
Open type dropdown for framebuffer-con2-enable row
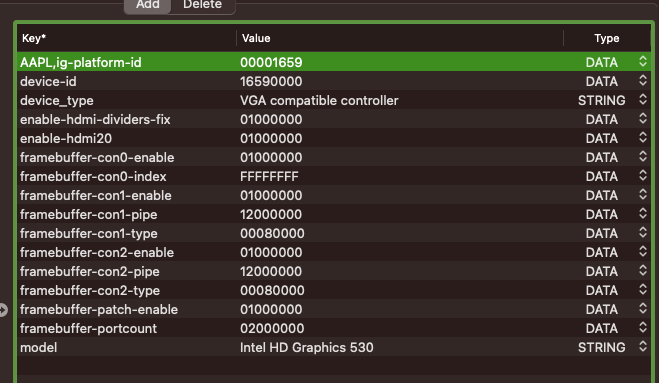[x=643, y=251]
